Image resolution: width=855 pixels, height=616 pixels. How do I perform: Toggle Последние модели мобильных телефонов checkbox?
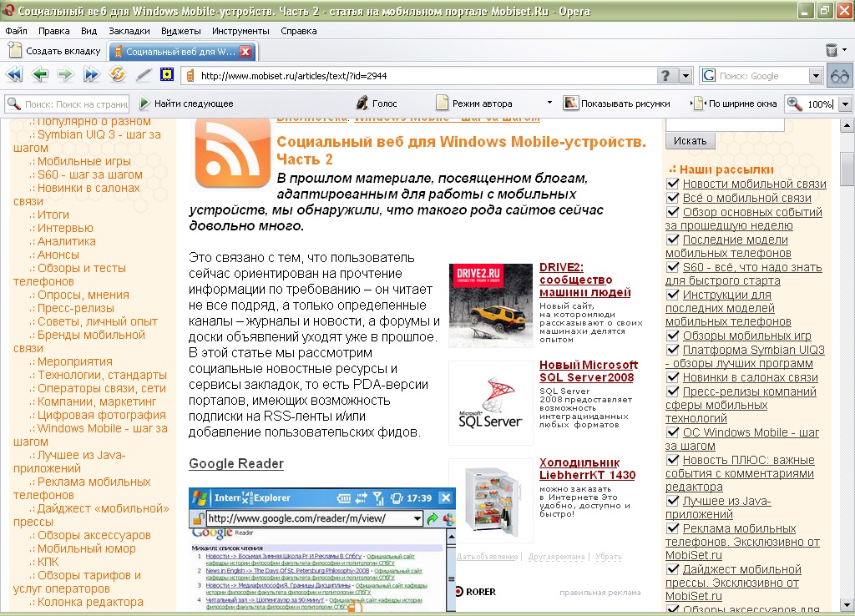tap(673, 240)
